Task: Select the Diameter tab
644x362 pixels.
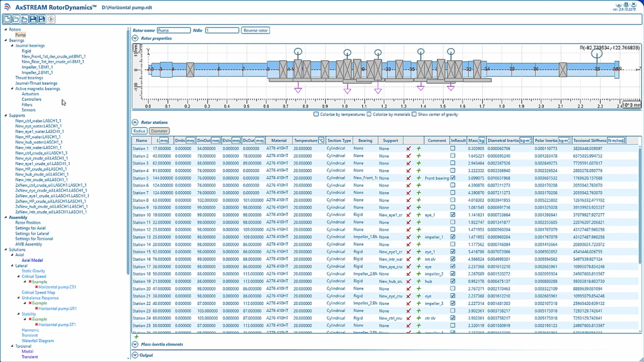Action: [x=159, y=131]
